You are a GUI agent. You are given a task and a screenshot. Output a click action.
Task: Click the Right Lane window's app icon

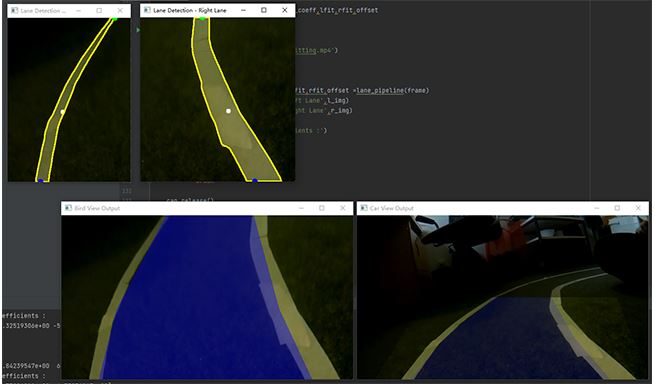point(147,10)
